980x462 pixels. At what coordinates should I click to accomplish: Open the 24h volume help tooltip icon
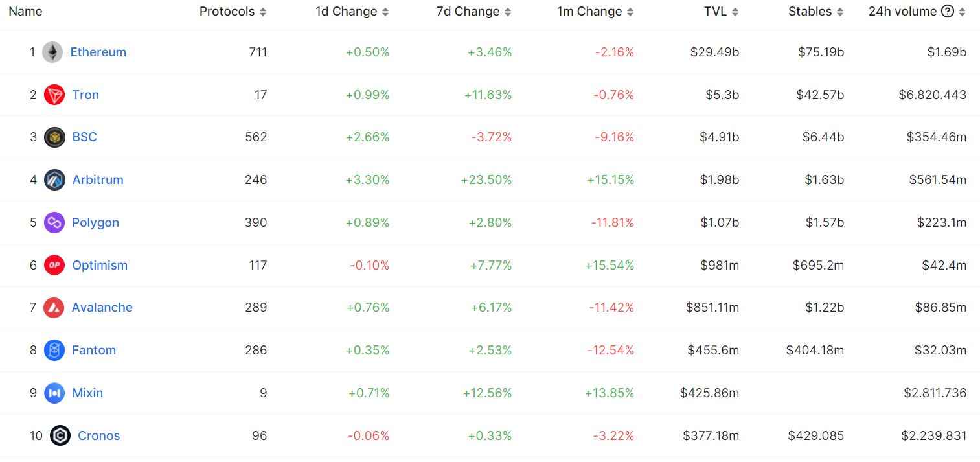(x=947, y=12)
